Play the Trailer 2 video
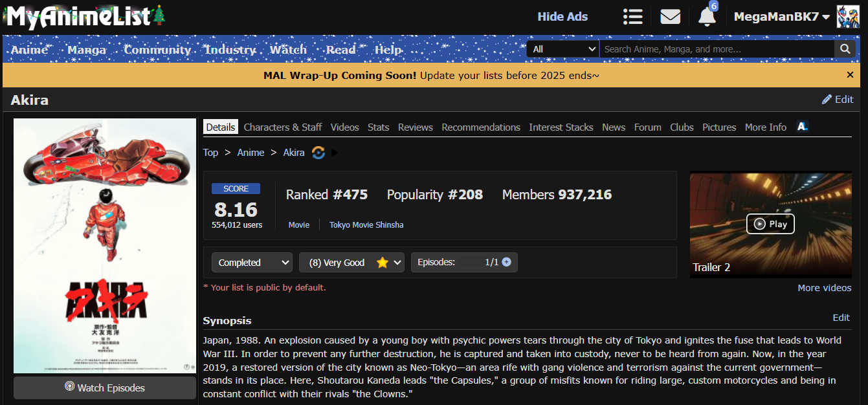The width and height of the screenshot is (868, 405). pyautogui.click(x=770, y=224)
